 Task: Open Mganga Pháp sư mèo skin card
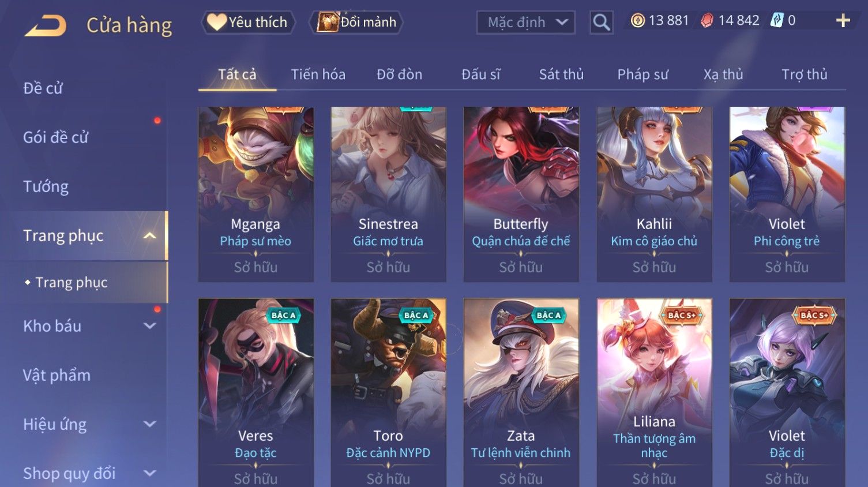click(x=255, y=194)
